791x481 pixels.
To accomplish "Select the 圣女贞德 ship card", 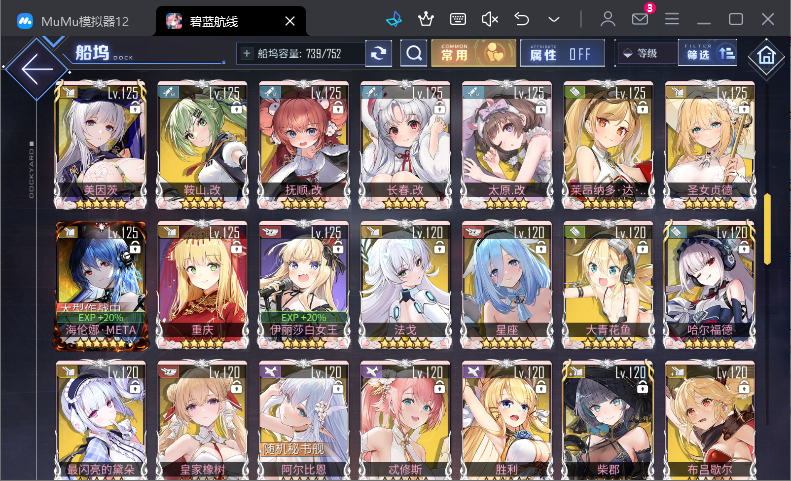I will (710, 145).
